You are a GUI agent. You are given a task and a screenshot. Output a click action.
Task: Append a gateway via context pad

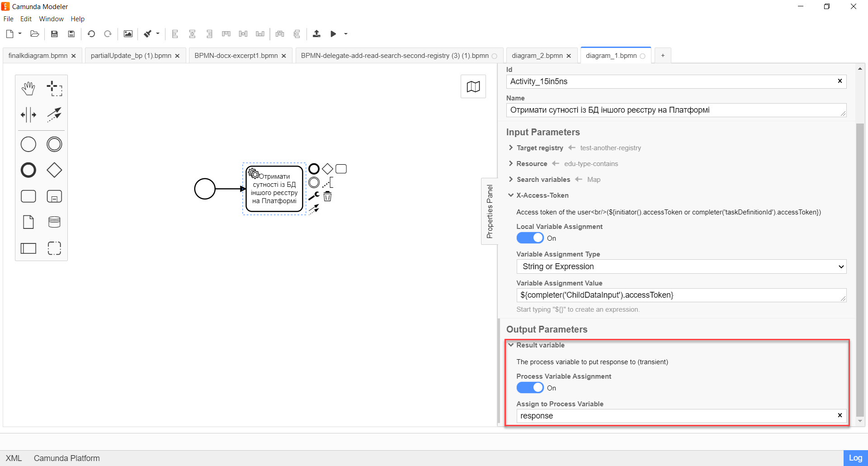click(x=327, y=169)
